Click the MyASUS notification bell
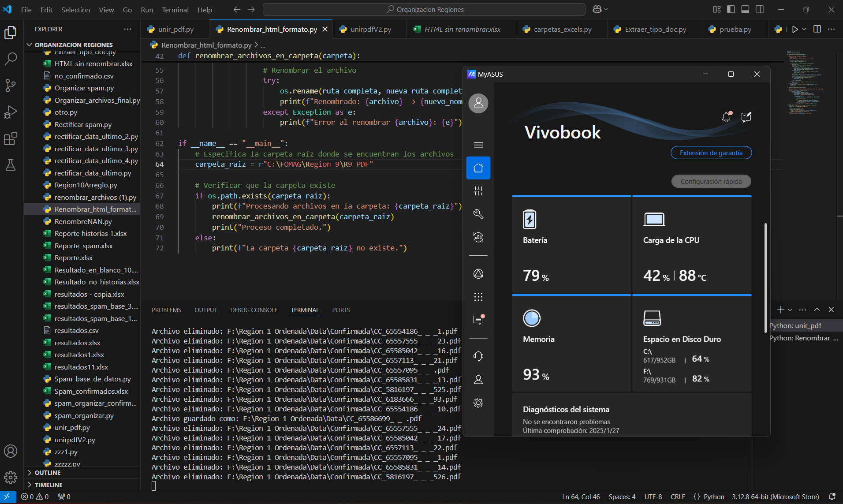Image resolution: width=843 pixels, height=504 pixels. pyautogui.click(x=726, y=117)
